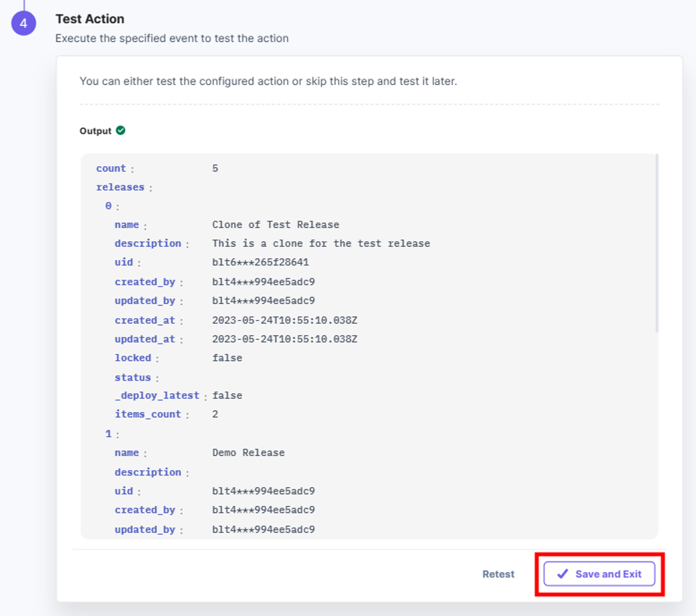Click 'Execute the specified event' subtitle text
The image size is (696, 616).
pyautogui.click(x=172, y=38)
